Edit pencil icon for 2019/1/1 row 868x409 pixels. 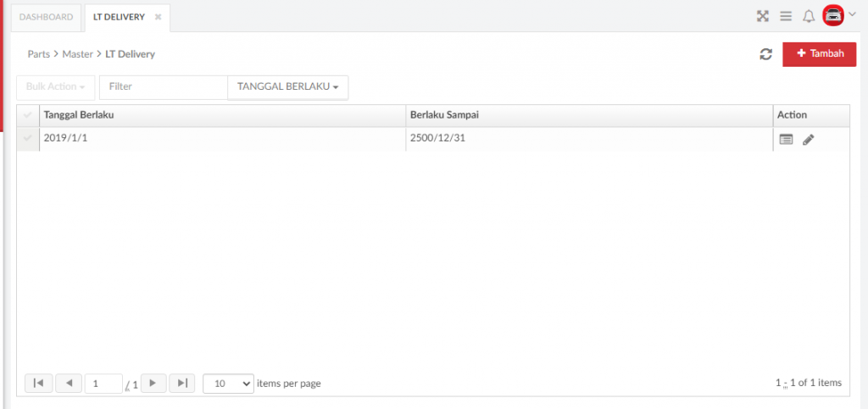(809, 140)
